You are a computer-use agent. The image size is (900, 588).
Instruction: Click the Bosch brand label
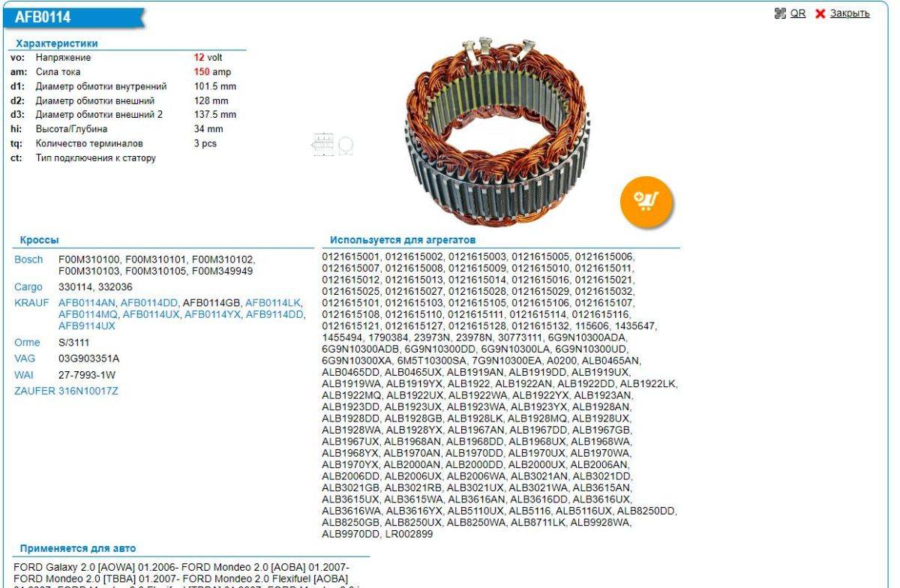pyautogui.click(x=28, y=259)
